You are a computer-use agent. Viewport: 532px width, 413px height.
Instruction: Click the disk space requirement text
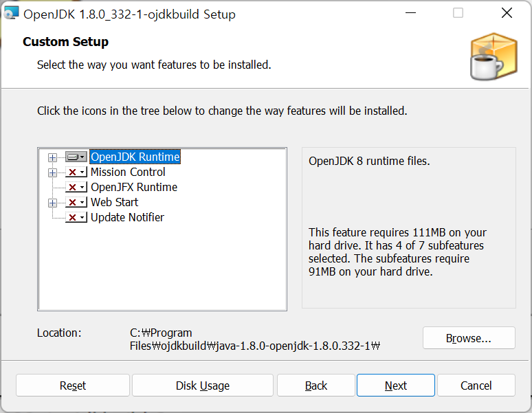[397, 252]
